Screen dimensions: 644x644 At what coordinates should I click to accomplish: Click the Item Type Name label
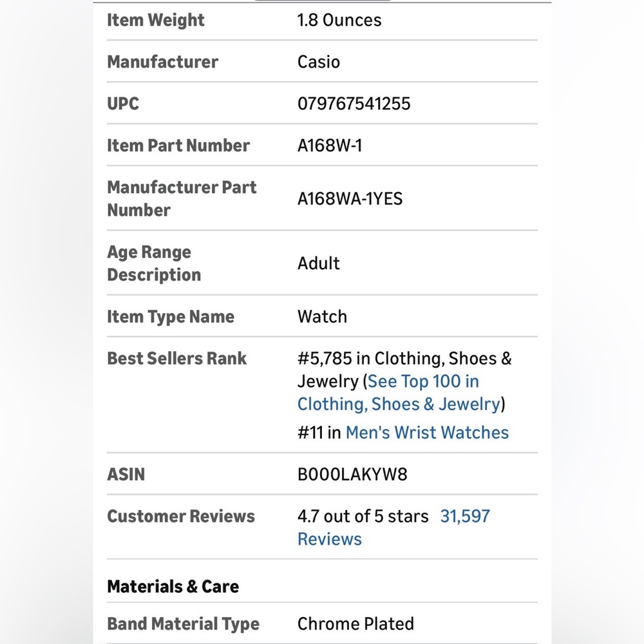pyautogui.click(x=171, y=317)
